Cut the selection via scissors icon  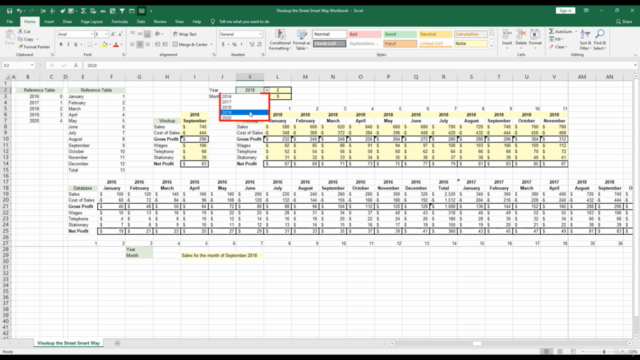(20, 31)
